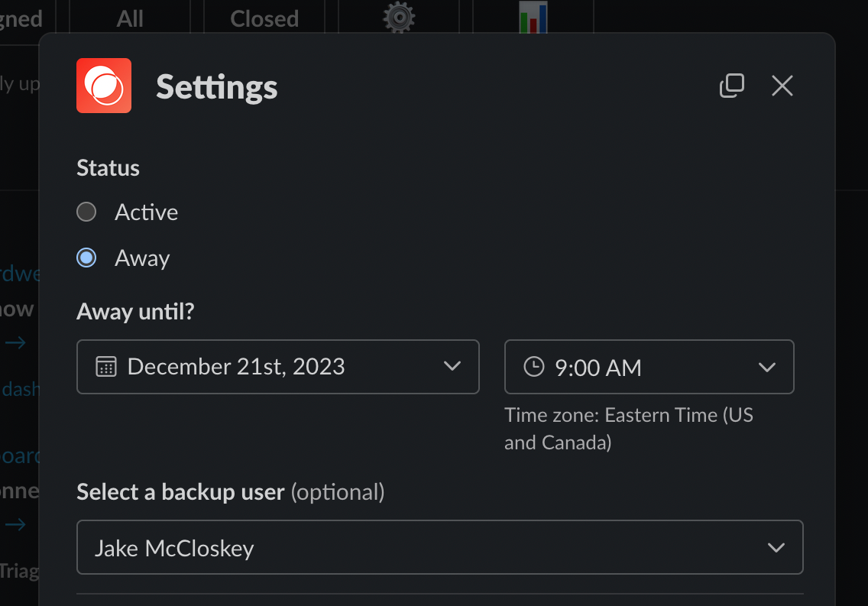868x606 pixels.
Task: Switch to the Closed tab
Action: (264, 18)
